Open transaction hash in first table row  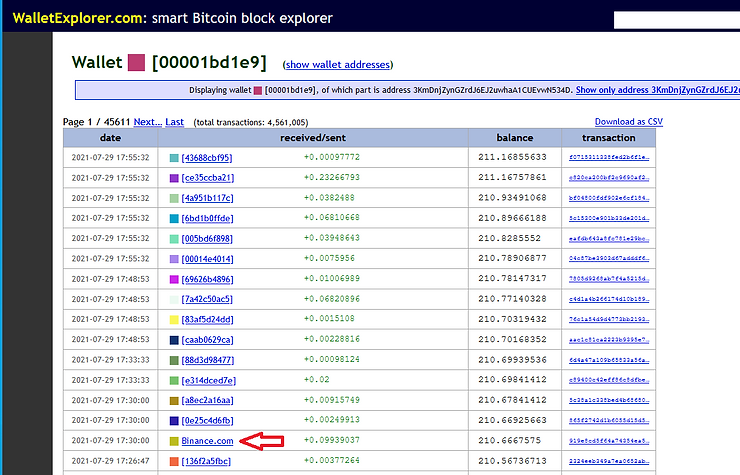(608, 158)
